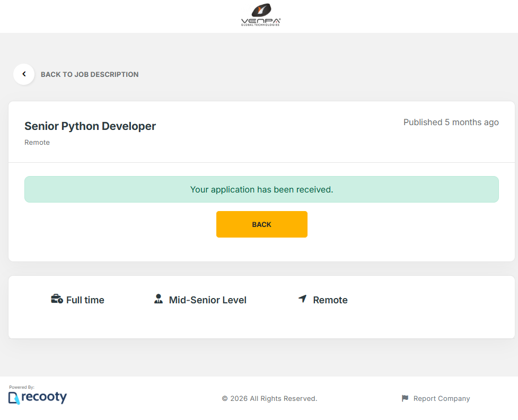The image size is (518, 420).
Task: Click the flag icon in the footer
Action: click(405, 398)
